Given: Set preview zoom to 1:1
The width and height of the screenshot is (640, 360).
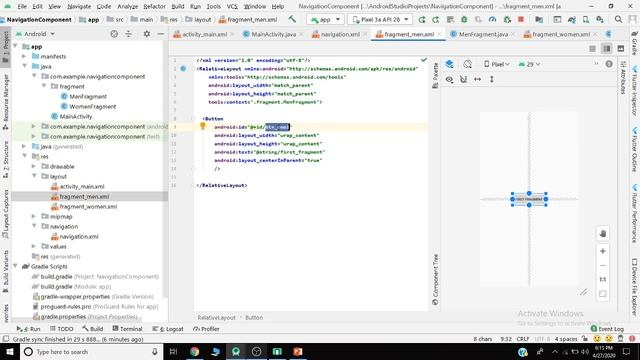Looking at the screenshot, I should click(x=602, y=279).
